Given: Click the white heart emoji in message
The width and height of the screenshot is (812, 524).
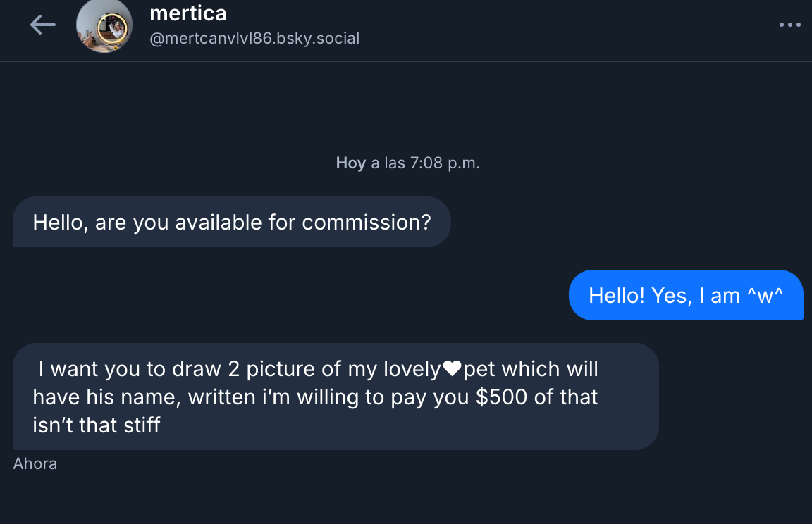Looking at the screenshot, I should point(452,368).
